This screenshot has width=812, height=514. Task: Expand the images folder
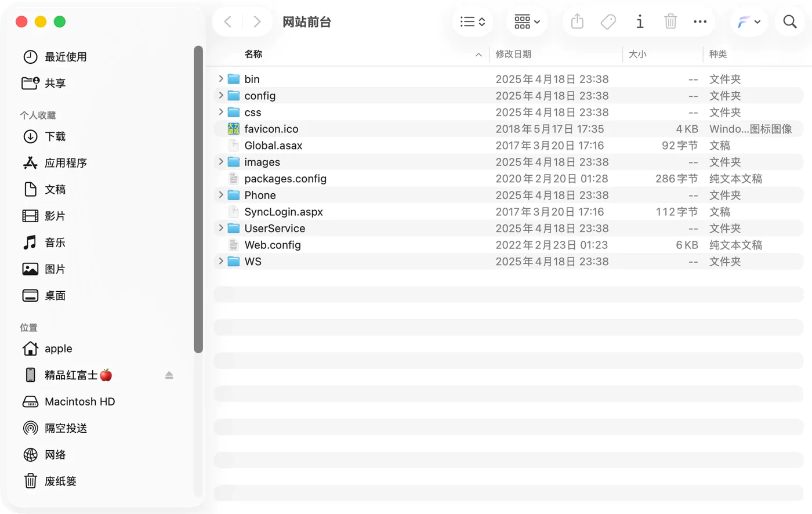click(x=221, y=162)
